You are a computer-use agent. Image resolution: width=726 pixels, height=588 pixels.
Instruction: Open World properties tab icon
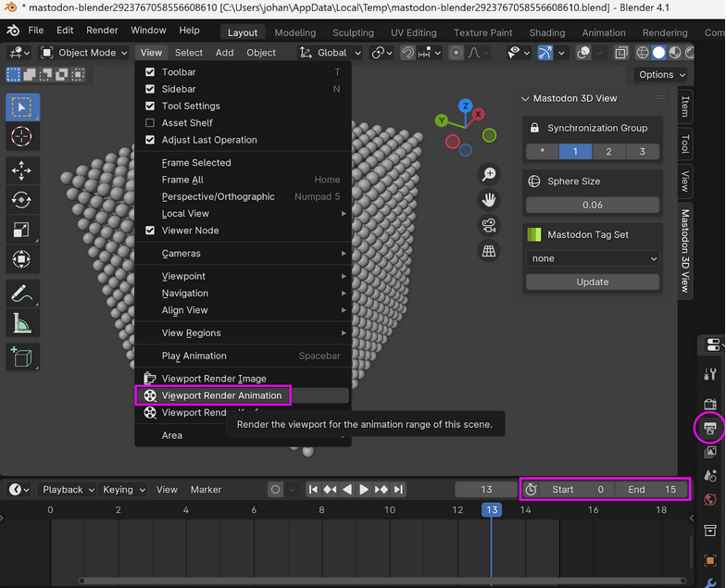click(709, 500)
